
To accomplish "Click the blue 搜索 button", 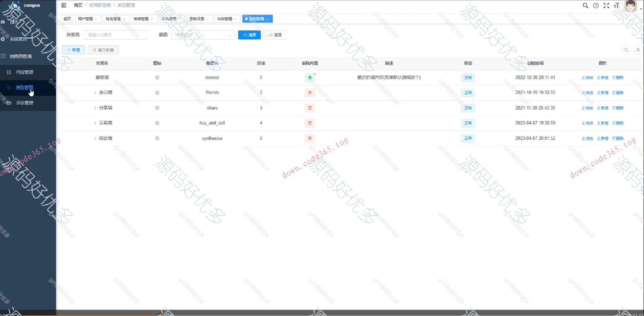I will point(250,35).
